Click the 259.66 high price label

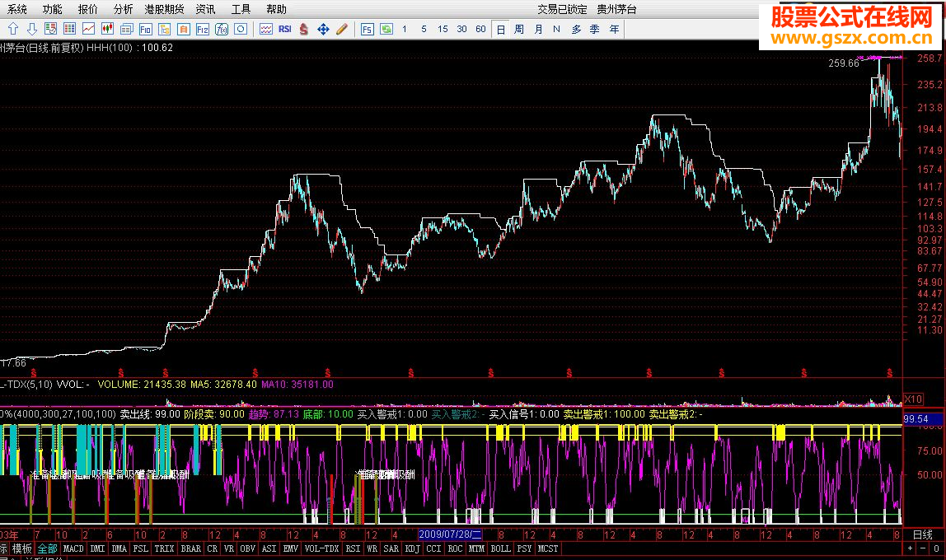[x=844, y=63]
